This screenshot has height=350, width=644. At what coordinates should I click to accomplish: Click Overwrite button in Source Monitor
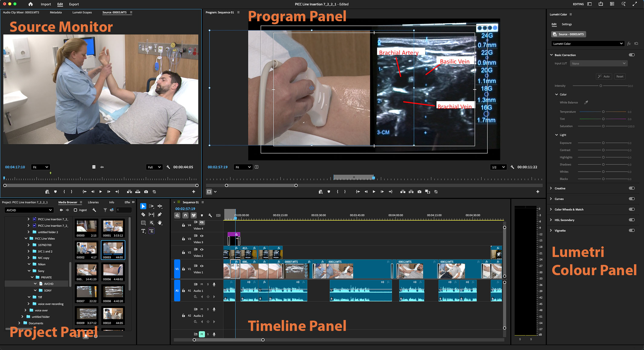tap(138, 192)
